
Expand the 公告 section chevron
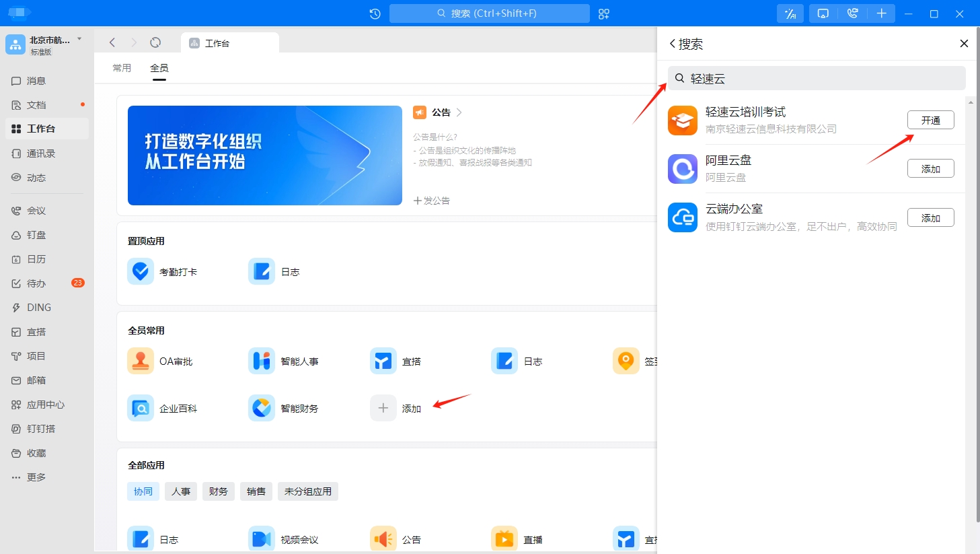pos(459,112)
